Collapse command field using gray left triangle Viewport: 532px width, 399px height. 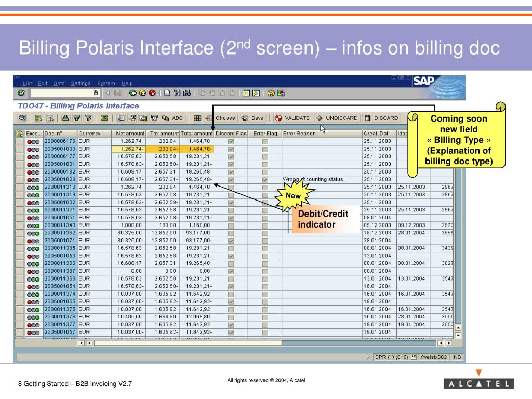pyautogui.click(x=108, y=93)
